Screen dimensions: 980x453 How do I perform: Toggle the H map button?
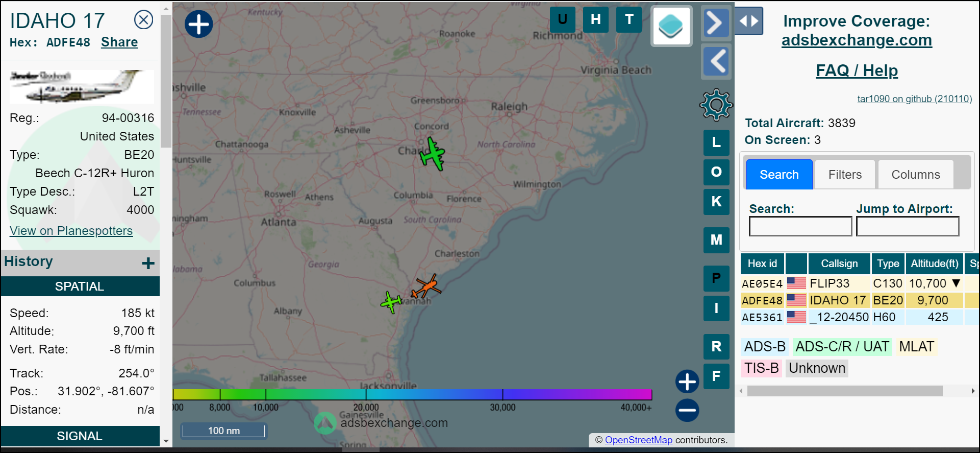(x=596, y=19)
